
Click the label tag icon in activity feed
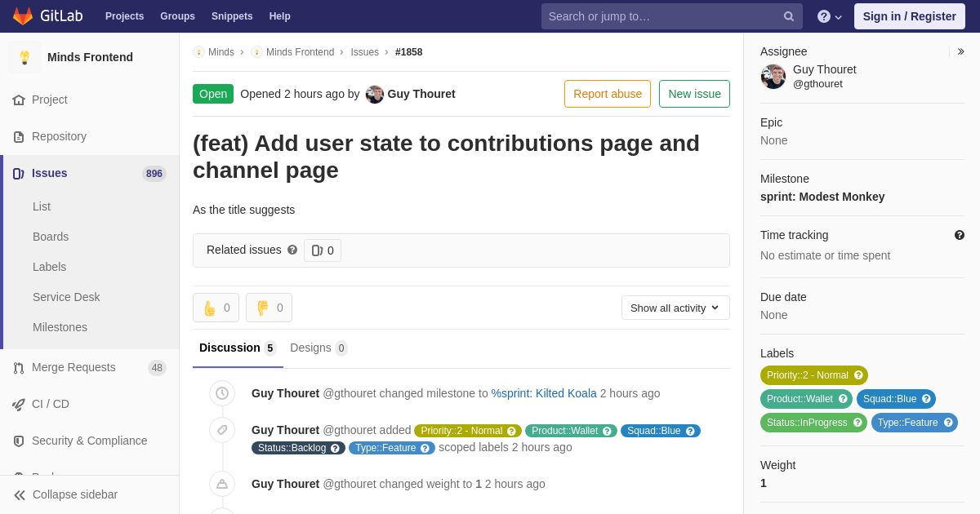222,430
